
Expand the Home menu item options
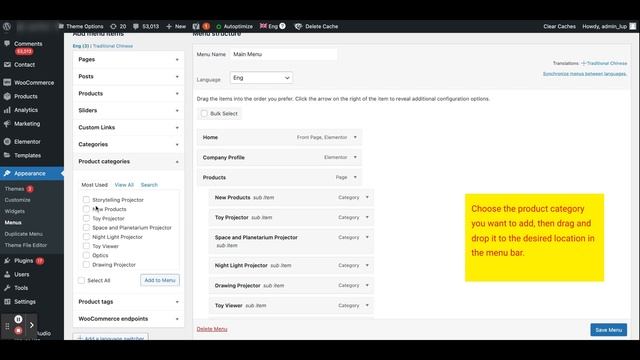point(355,138)
